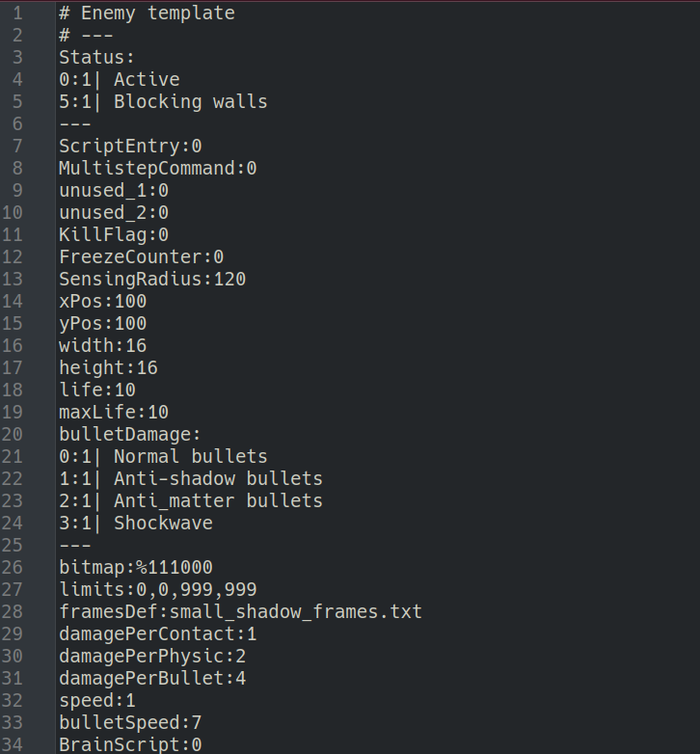Place cursor on 'Status:' line
Image resolution: width=700 pixels, height=754 pixels.
point(97,58)
